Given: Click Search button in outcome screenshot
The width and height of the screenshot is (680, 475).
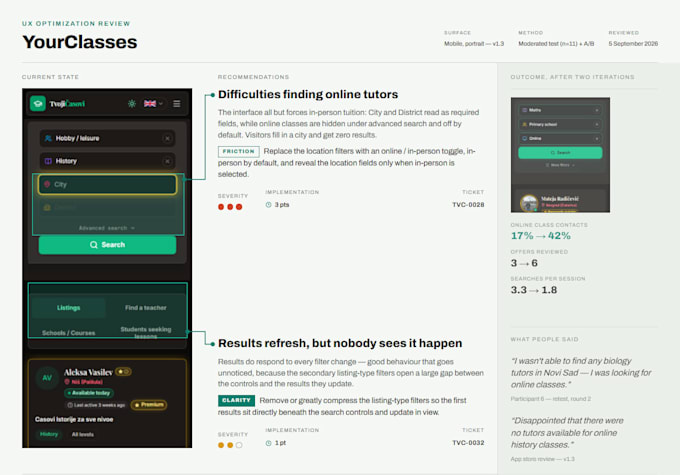Looking at the screenshot, I should (x=560, y=153).
